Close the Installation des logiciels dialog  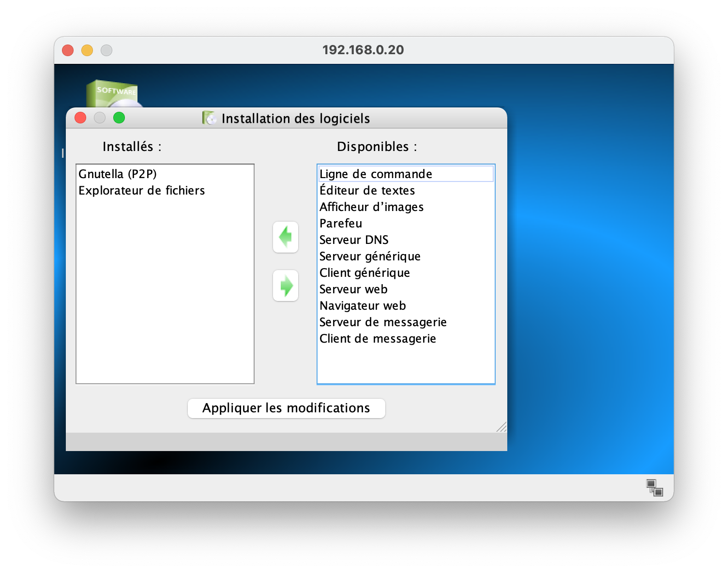point(80,118)
